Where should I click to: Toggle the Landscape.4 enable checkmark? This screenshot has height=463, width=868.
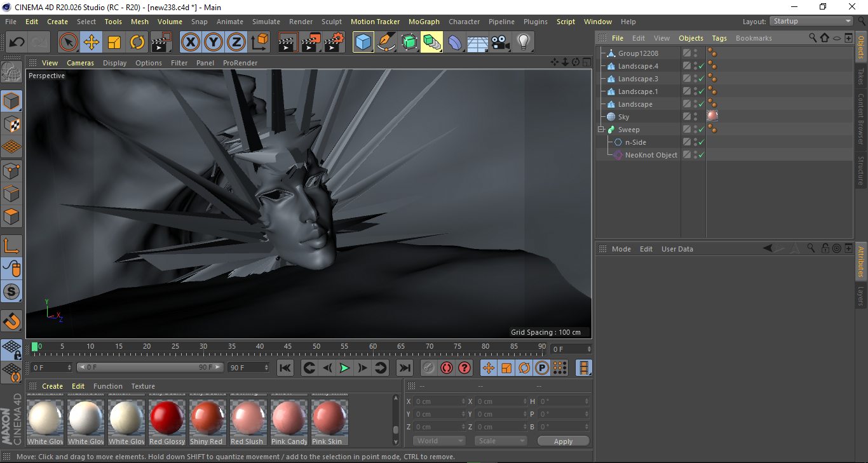pos(701,66)
